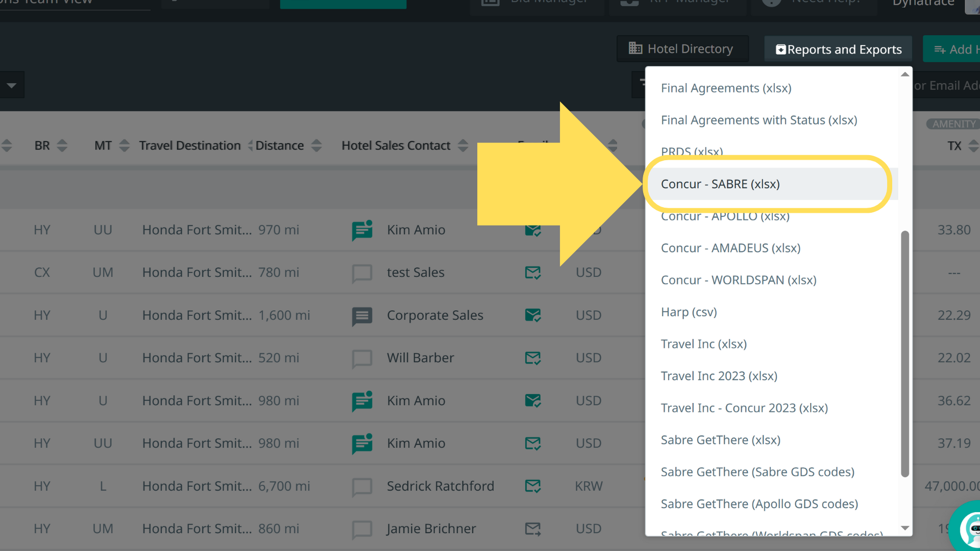The height and width of the screenshot is (551, 980).
Task: Select Travel Inc - Concur 2023 (xlsx)
Action: pyautogui.click(x=744, y=408)
